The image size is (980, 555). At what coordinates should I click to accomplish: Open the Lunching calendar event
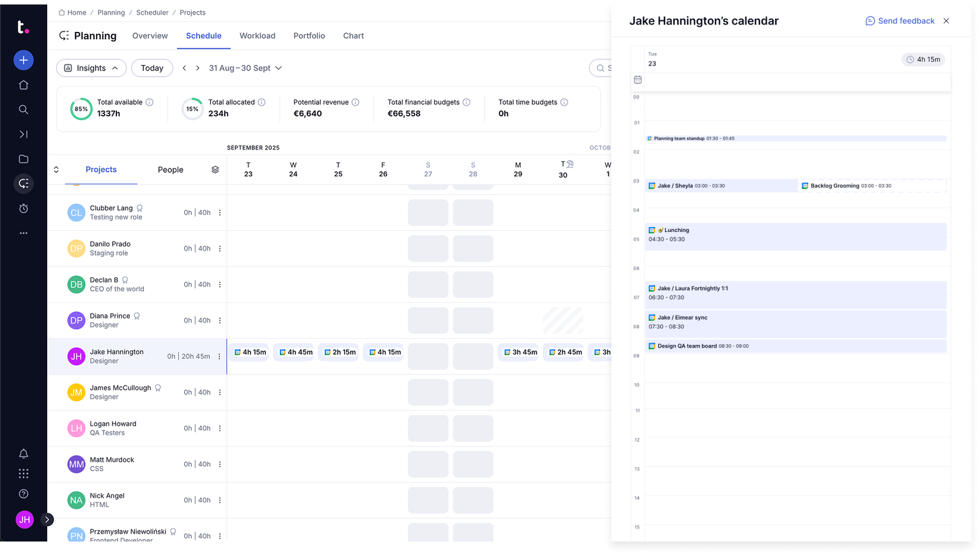[795, 235]
